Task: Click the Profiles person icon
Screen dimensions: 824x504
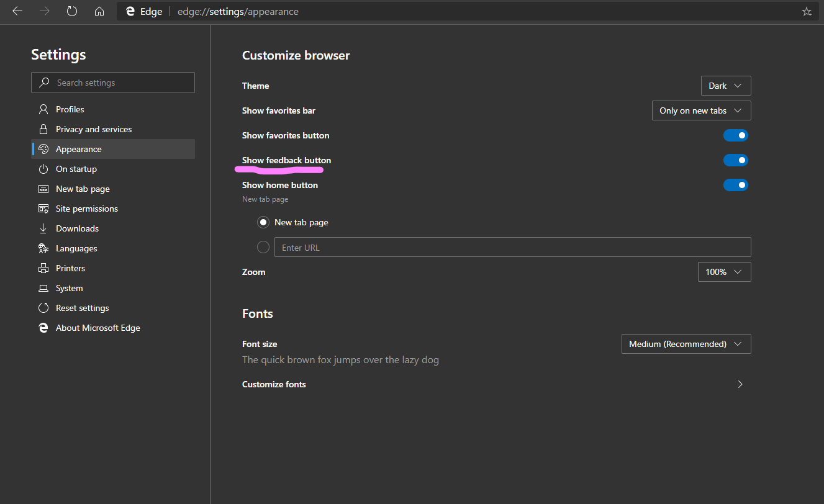Action: click(x=43, y=109)
